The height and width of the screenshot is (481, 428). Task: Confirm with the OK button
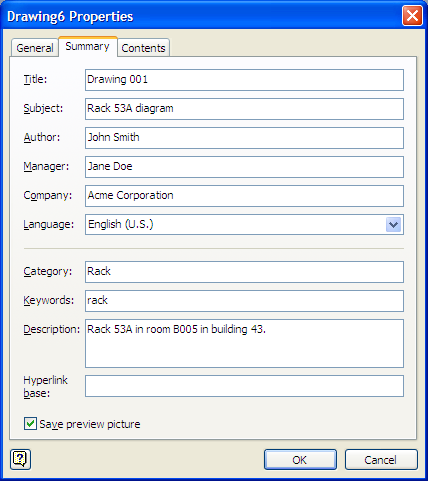click(300, 460)
